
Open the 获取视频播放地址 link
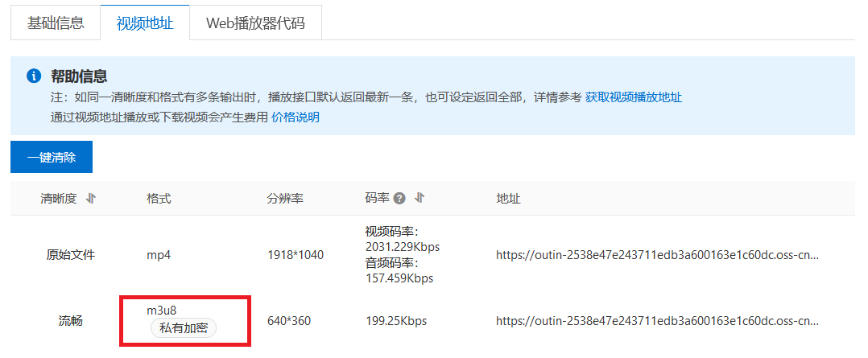[633, 98]
